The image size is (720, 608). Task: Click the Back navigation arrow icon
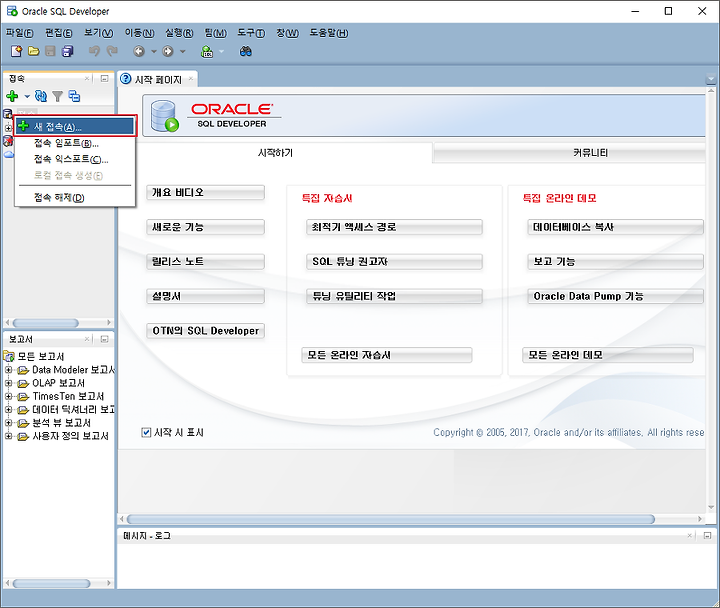tap(139, 51)
